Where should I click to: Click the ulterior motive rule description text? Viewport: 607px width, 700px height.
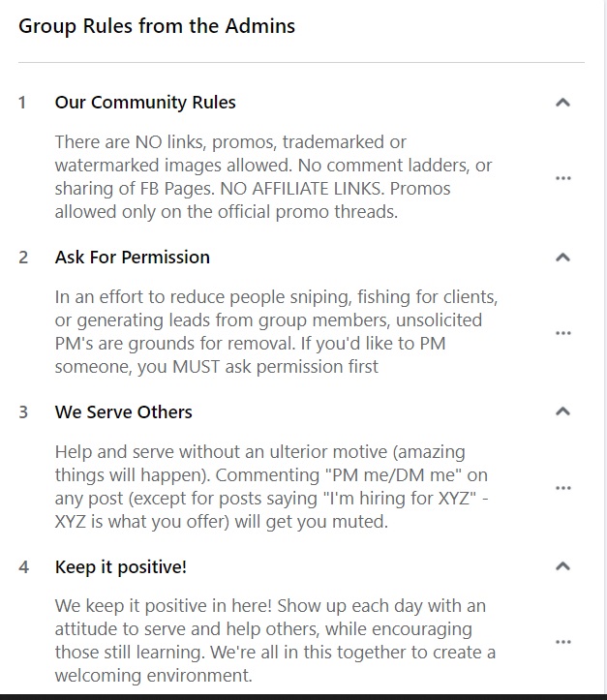click(x=272, y=487)
